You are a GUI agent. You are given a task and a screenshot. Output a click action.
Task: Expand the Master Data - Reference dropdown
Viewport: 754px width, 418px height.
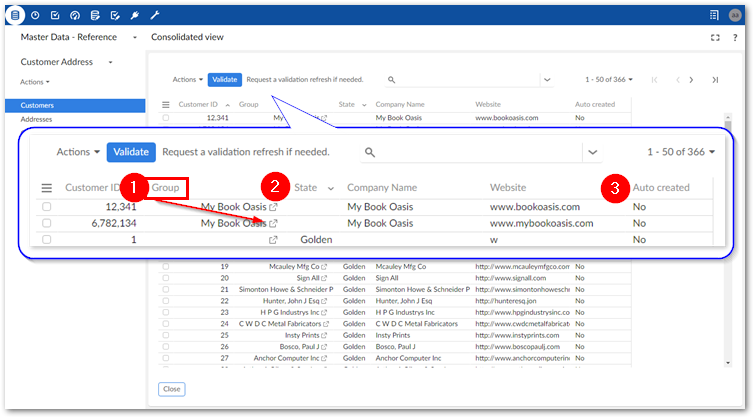135,38
